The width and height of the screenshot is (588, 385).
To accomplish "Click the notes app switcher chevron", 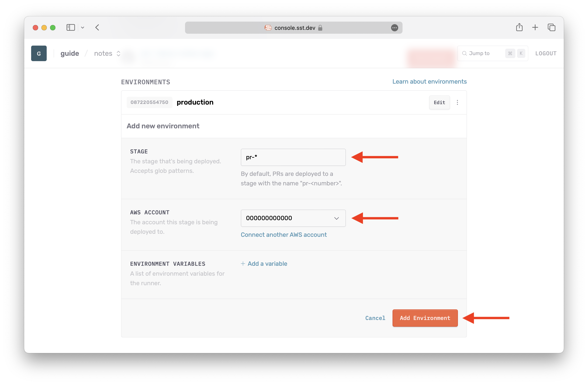I will pos(119,53).
